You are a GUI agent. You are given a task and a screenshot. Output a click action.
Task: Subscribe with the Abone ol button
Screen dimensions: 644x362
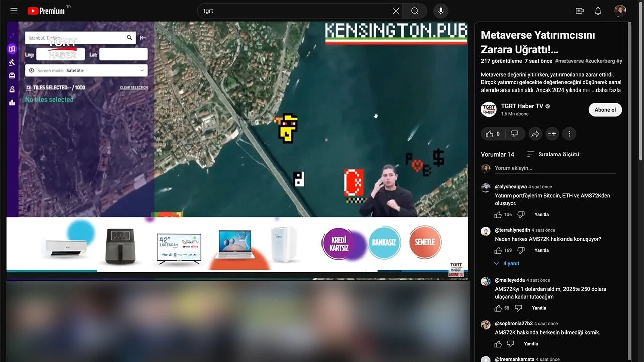605,110
